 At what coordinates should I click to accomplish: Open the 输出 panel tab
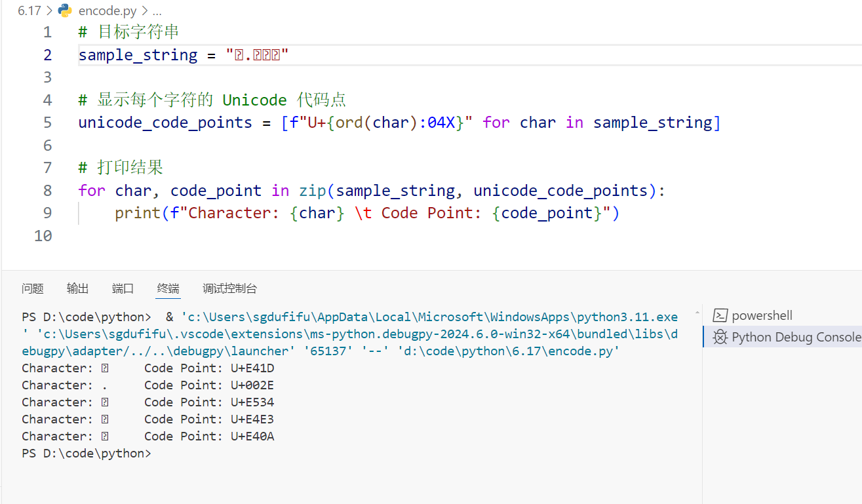pyautogui.click(x=77, y=288)
